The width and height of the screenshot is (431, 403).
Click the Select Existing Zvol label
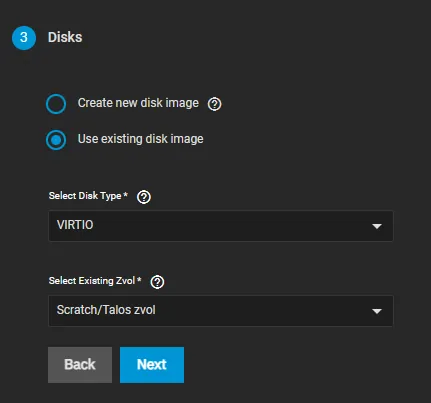click(x=95, y=281)
